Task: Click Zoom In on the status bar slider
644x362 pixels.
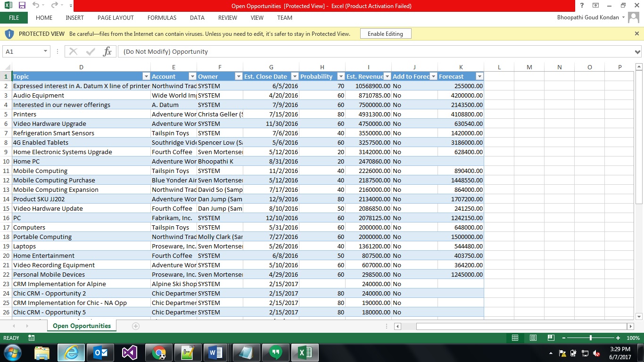Action: (x=618, y=338)
